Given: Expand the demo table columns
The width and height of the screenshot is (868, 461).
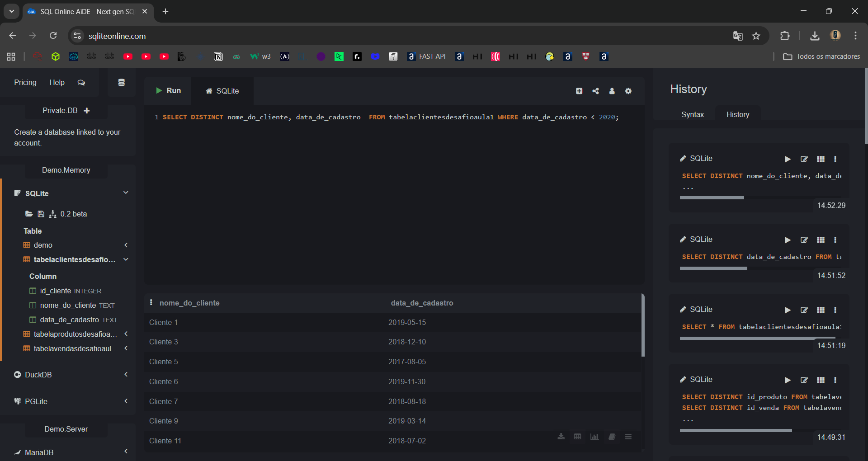Looking at the screenshot, I should tap(126, 245).
